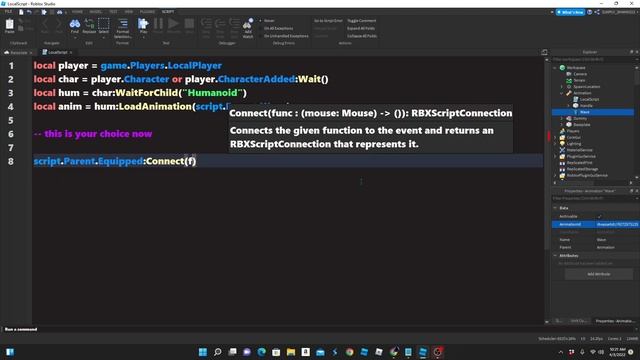The height and width of the screenshot is (360, 640).
Task: Click the new file icon in quick access bar
Action: (x=21, y=12)
